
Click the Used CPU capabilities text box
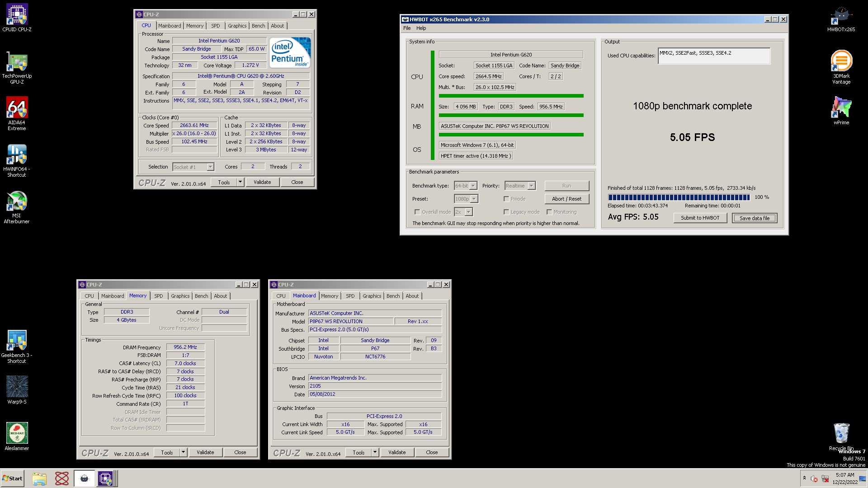[x=714, y=56]
